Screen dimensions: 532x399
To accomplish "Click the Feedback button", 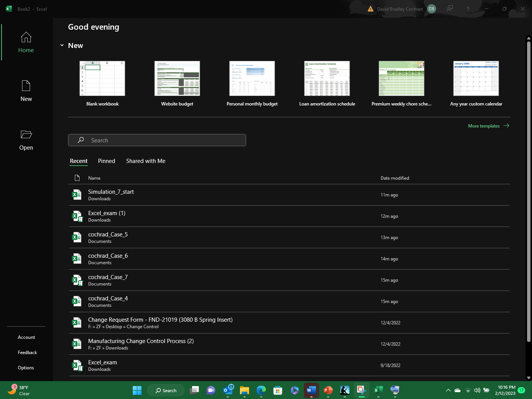I will tap(27, 352).
